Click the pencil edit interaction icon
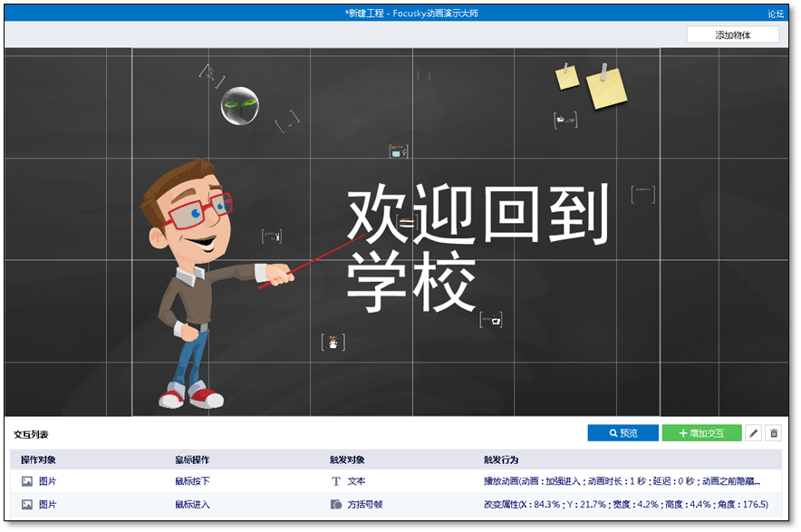801x532 pixels. pyautogui.click(x=753, y=433)
